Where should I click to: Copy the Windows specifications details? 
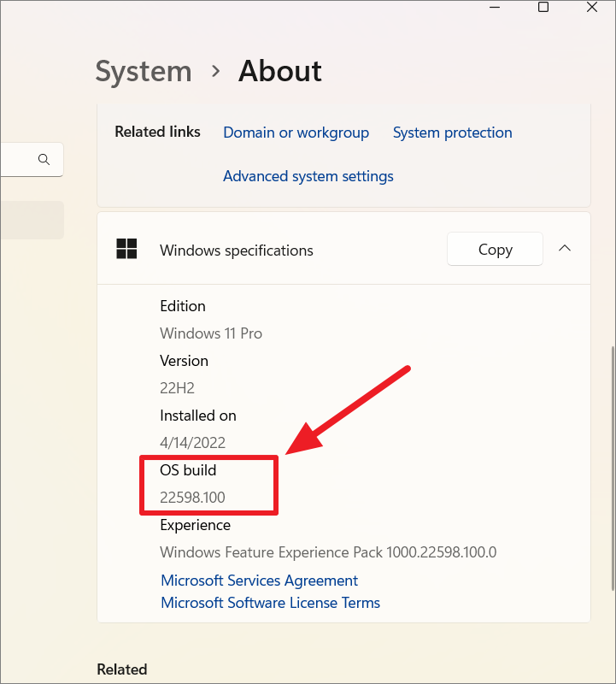pyautogui.click(x=495, y=249)
